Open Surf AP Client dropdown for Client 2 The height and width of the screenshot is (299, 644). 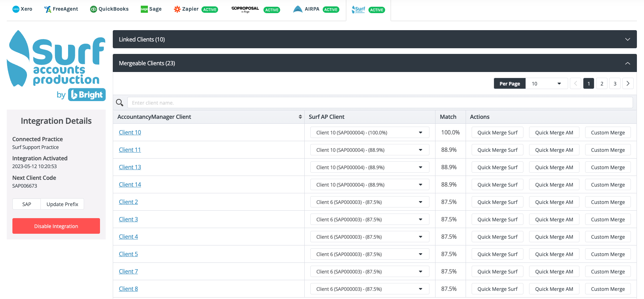370,202
